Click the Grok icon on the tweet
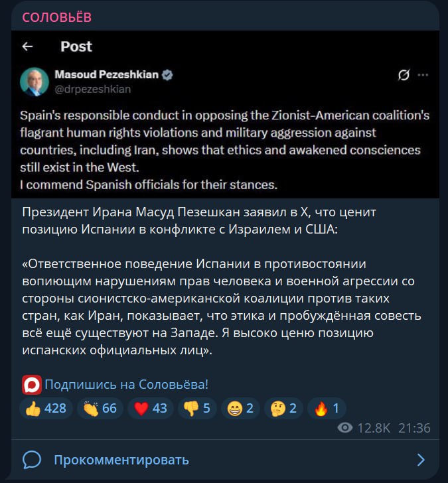The width and height of the screenshot is (448, 483). 402,75
